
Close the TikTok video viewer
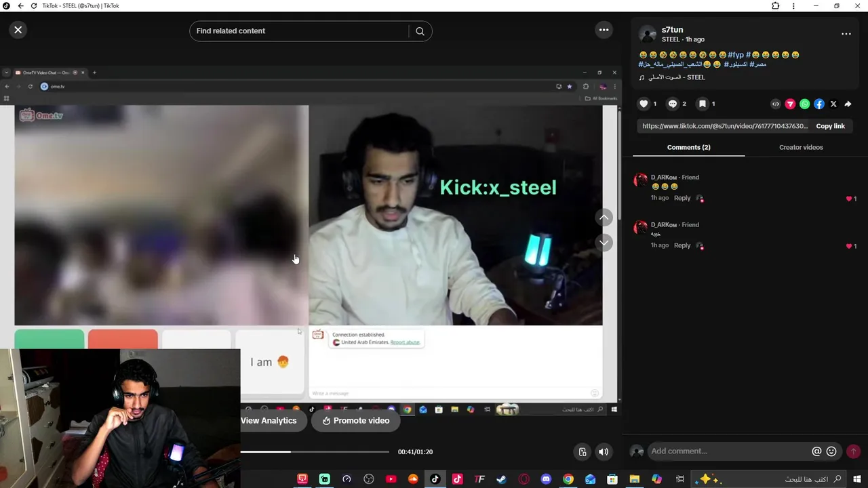[18, 30]
